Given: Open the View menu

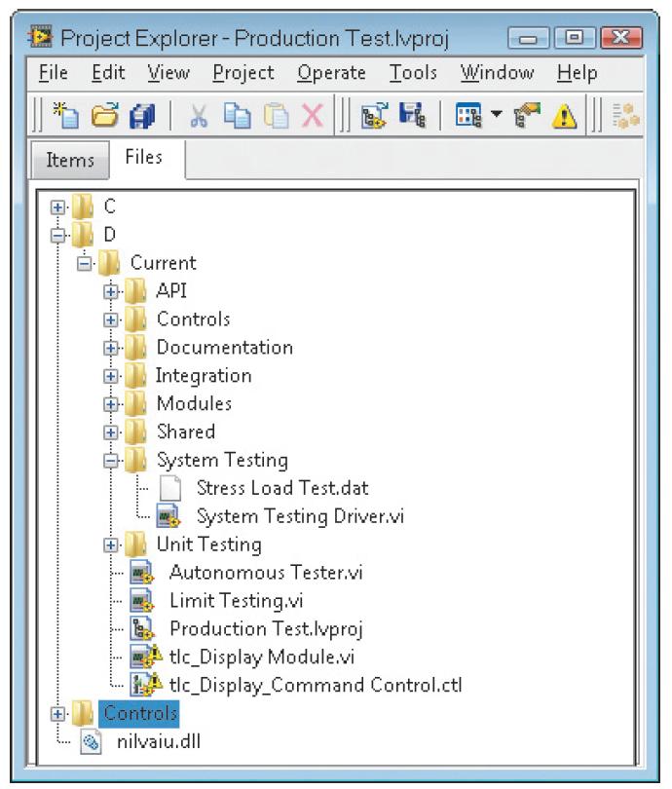Looking at the screenshot, I should pos(168,73).
